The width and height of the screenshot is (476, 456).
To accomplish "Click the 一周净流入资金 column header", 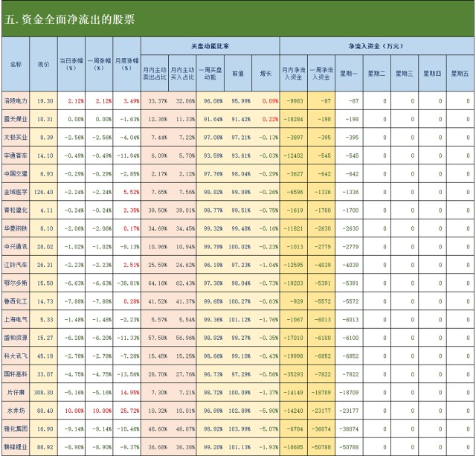I will (321, 74).
